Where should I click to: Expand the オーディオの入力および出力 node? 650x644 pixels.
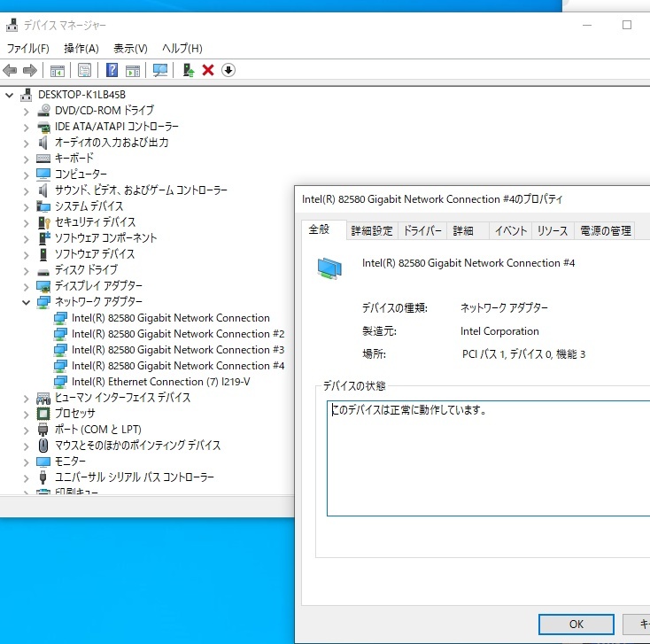click(26, 144)
